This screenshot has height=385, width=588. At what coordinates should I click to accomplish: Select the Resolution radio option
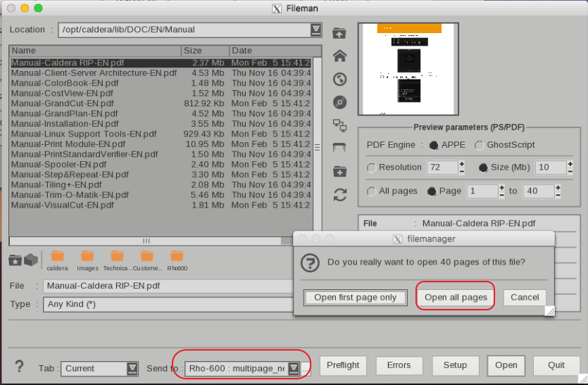click(x=371, y=168)
